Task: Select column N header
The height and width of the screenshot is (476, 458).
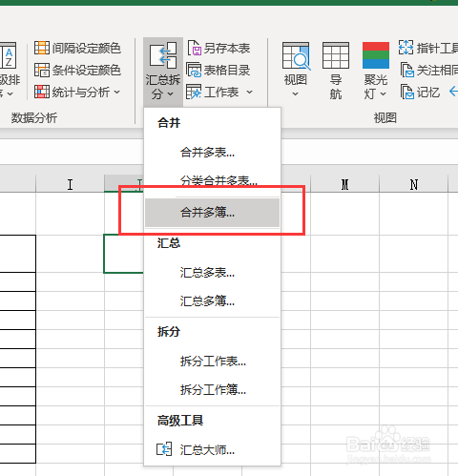Action: point(413,184)
